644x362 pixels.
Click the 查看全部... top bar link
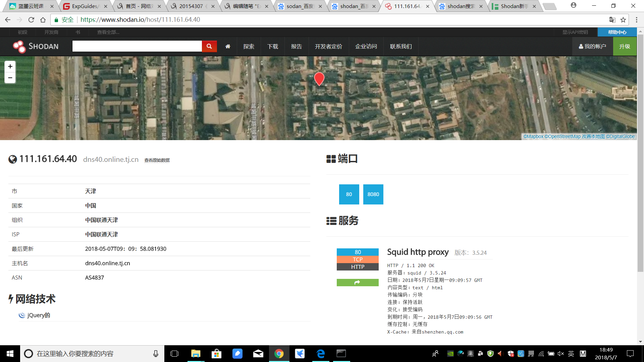pyautogui.click(x=108, y=32)
